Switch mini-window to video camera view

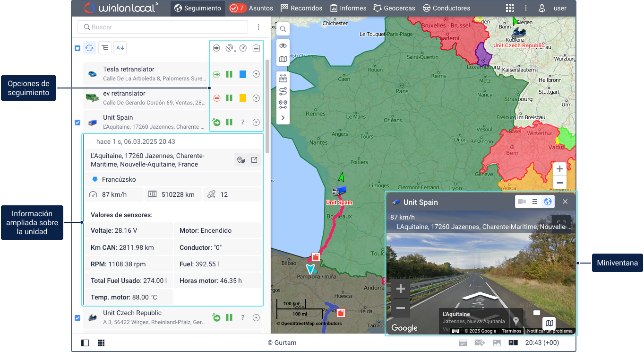[522, 202]
